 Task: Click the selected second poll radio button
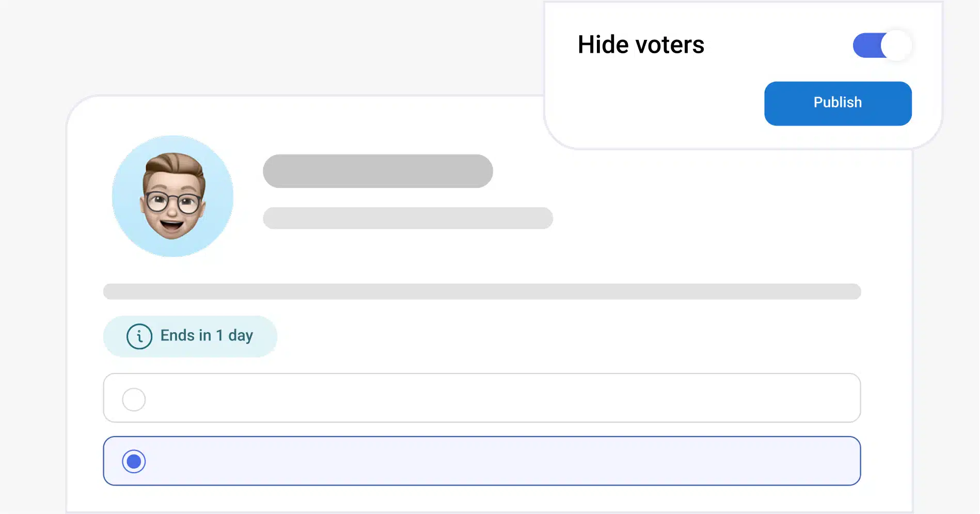[x=134, y=461]
